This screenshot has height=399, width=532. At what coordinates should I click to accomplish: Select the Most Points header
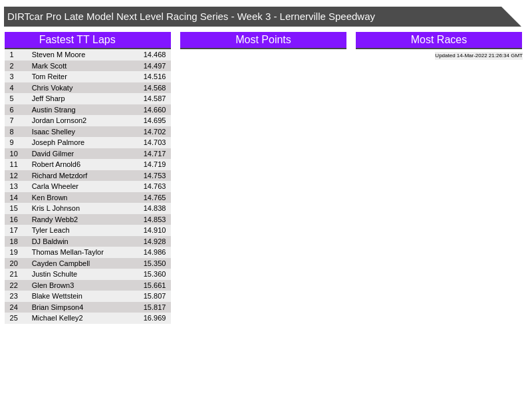[263, 40]
